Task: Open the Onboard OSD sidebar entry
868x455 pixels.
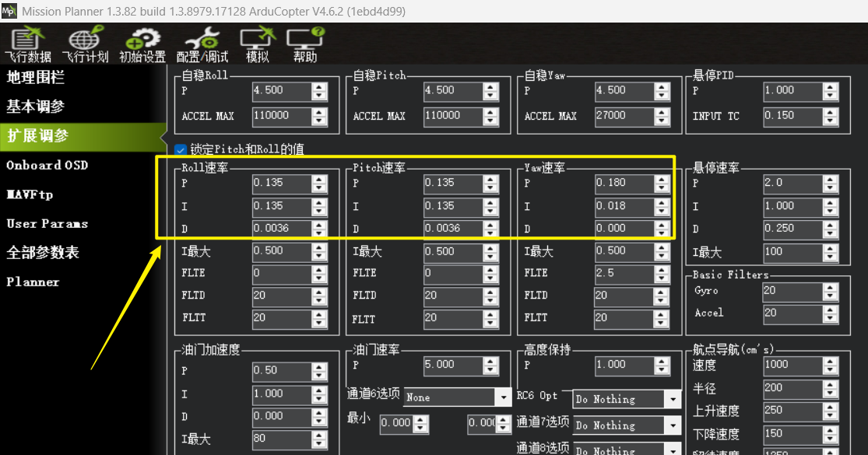Action: click(47, 165)
